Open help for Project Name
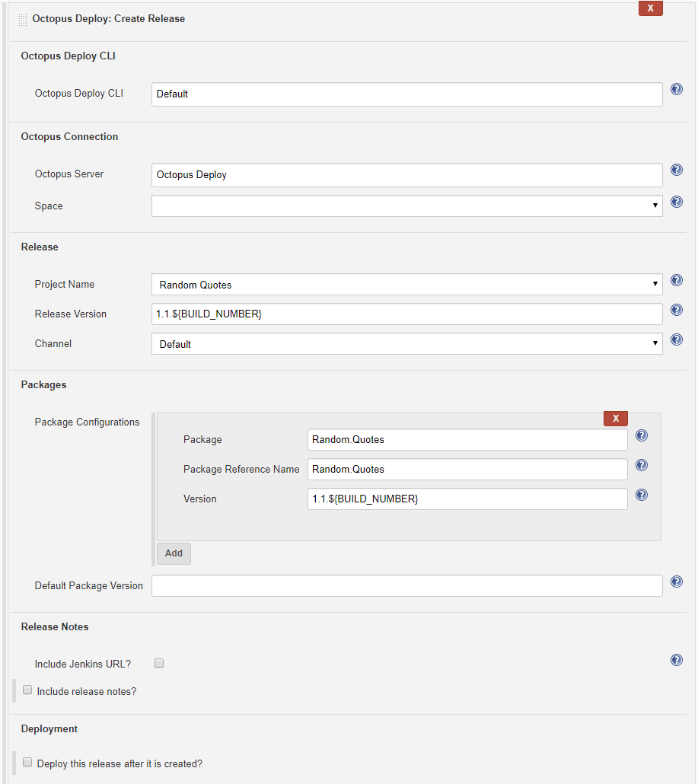This screenshot has width=698, height=784. [676, 281]
